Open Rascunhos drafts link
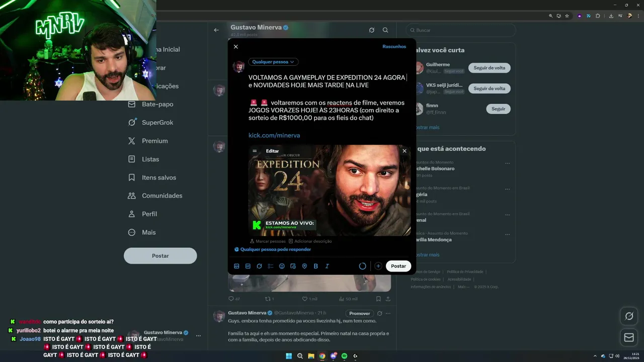Screen dimensions: 644x362 [394, 47]
